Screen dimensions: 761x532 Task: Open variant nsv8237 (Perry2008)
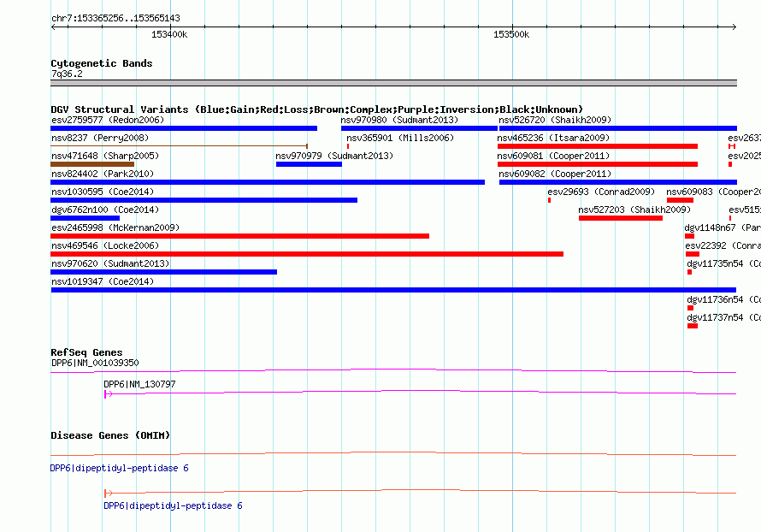tap(100, 138)
